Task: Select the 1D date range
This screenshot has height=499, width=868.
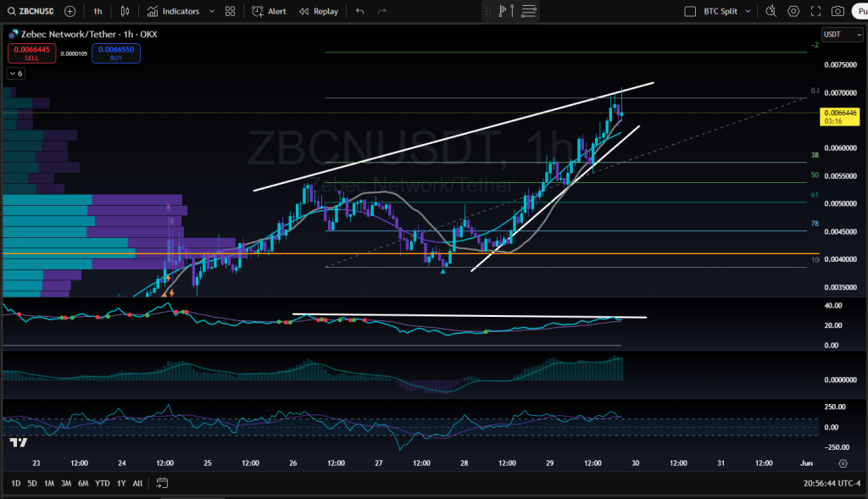Action: click(x=15, y=483)
